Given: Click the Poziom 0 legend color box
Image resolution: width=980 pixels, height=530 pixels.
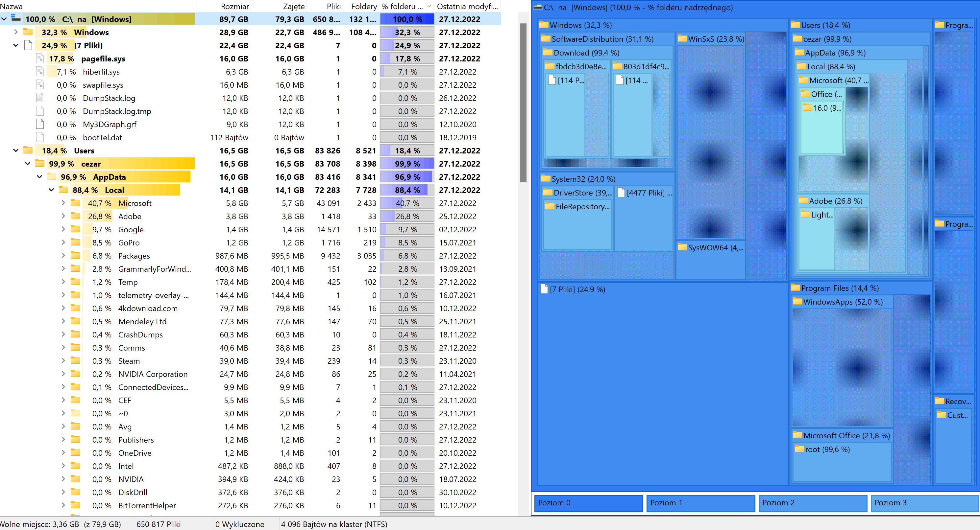Looking at the screenshot, I should 589,503.
